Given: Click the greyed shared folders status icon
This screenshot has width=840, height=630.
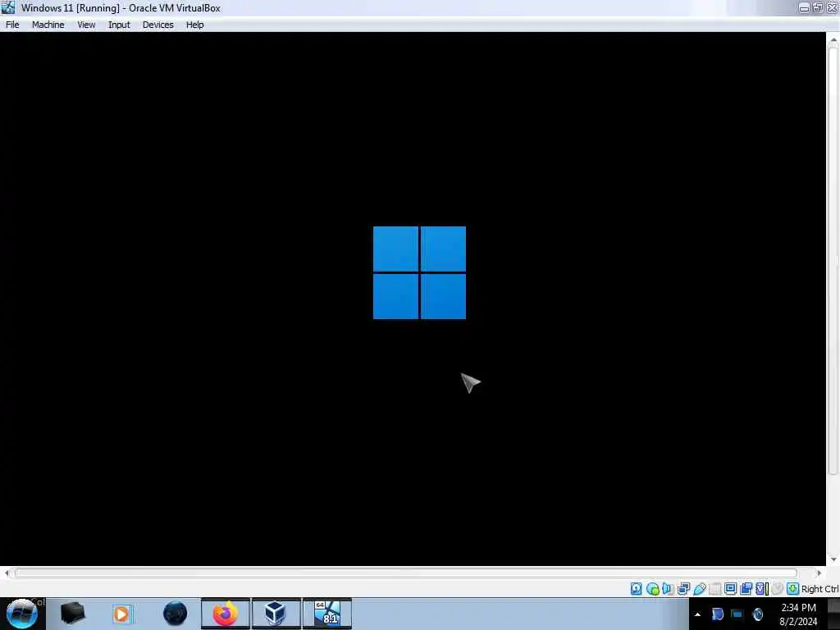Looking at the screenshot, I should (715, 589).
